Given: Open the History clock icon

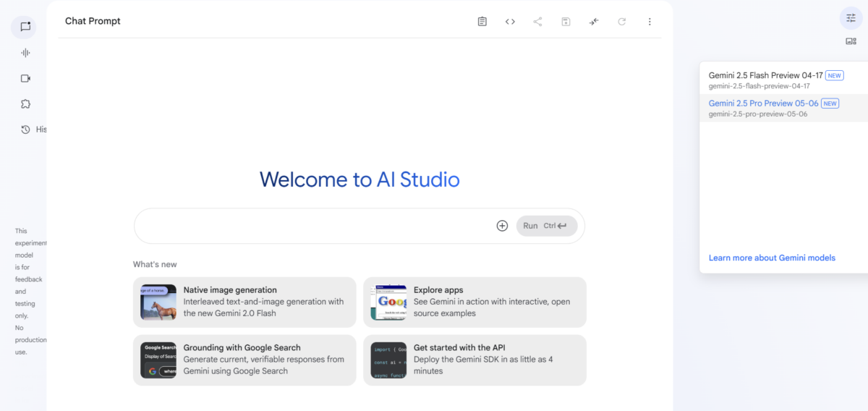Looking at the screenshot, I should pos(25,130).
